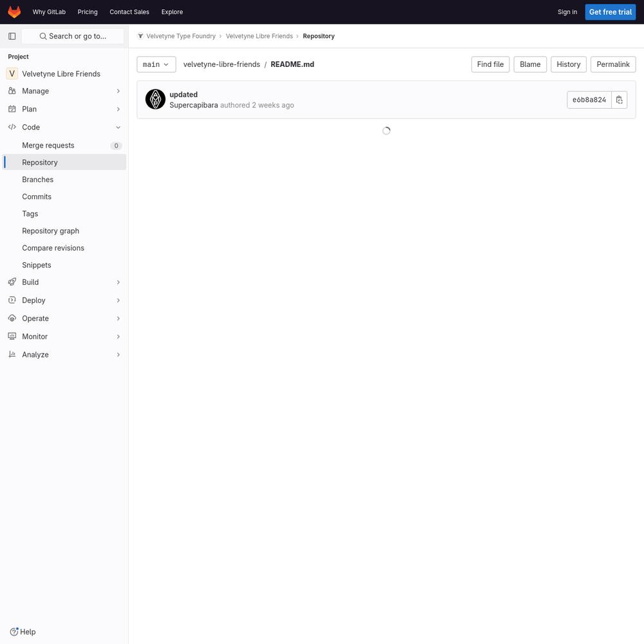The image size is (644, 644).
Task: Expand the Analyze section chevron
Action: (118, 354)
